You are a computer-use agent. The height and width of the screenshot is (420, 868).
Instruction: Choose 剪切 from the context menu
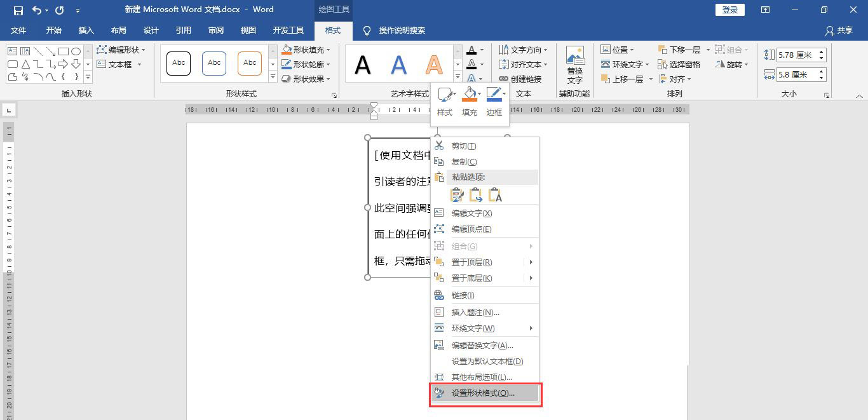[x=463, y=146]
